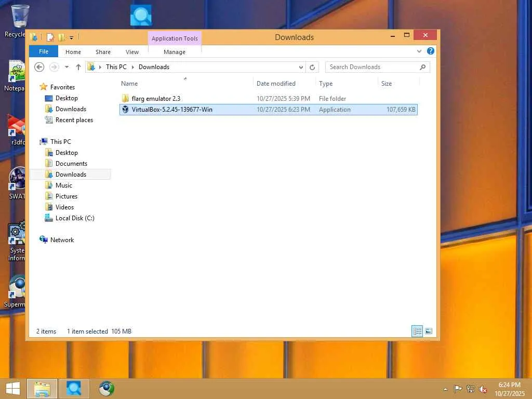Open the recent locations dropdown arrow

67,67
